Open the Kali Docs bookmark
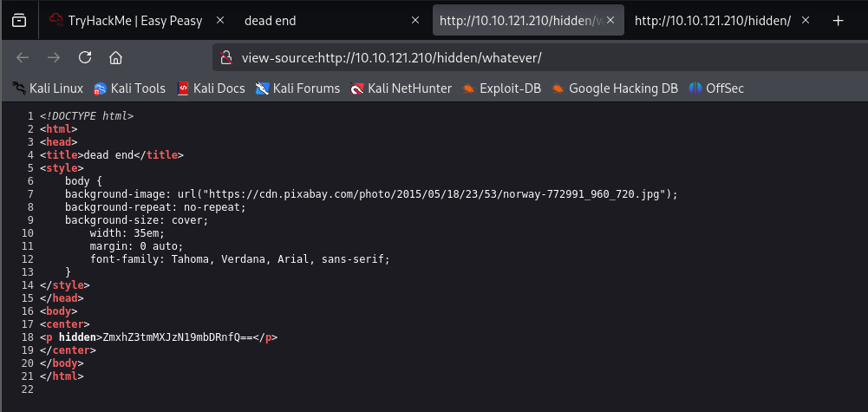This screenshot has height=412, width=868. [211, 88]
